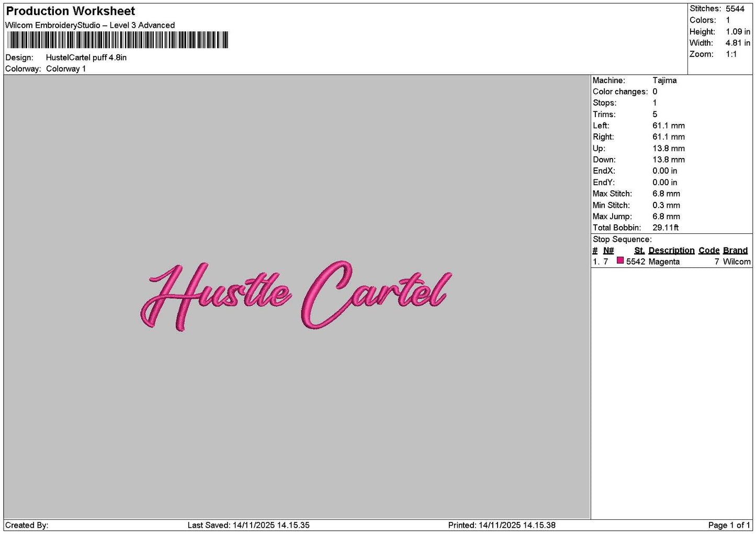Select the width value 4.81 in

tap(738, 43)
